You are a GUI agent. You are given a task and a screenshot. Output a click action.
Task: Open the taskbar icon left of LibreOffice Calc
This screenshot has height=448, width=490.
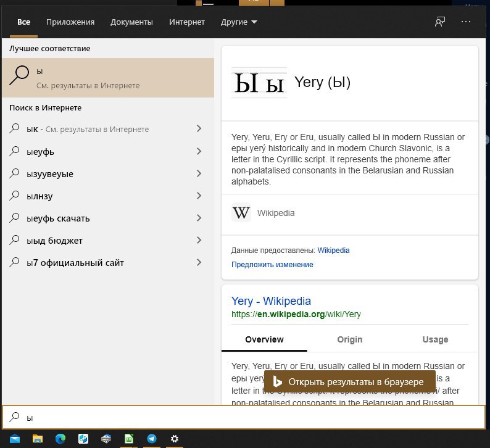point(106,439)
